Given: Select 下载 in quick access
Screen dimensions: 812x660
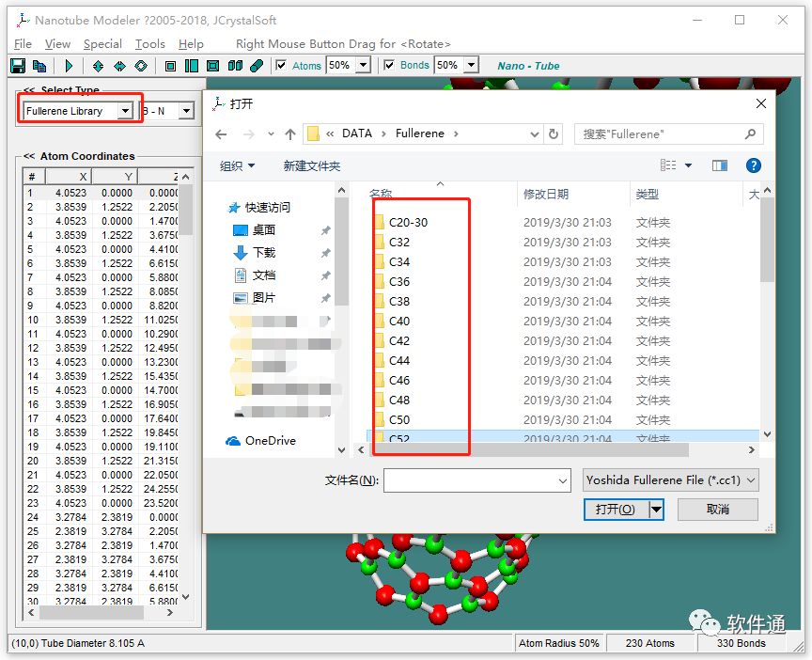Looking at the screenshot, I should coord(255,253).
